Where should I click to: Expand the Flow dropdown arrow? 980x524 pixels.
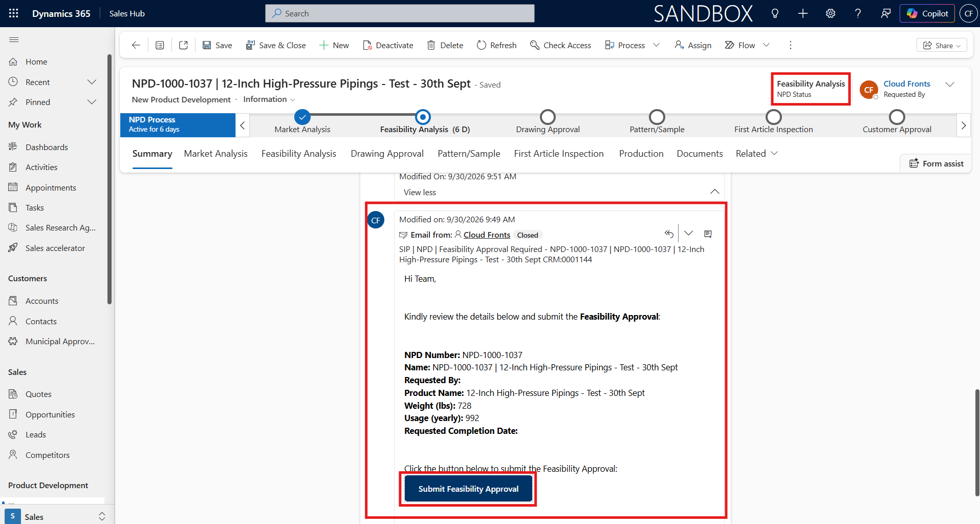(x=766, y=45)
